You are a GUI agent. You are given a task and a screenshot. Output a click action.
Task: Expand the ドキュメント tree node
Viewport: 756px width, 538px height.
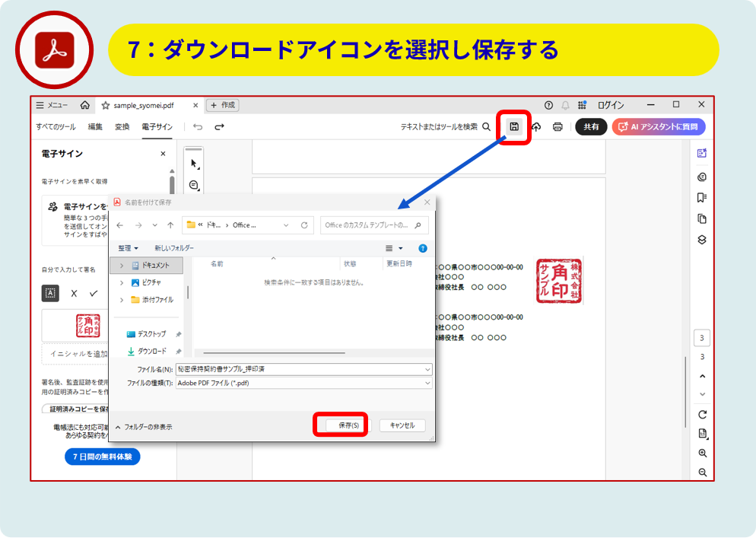tap(121, 266)
